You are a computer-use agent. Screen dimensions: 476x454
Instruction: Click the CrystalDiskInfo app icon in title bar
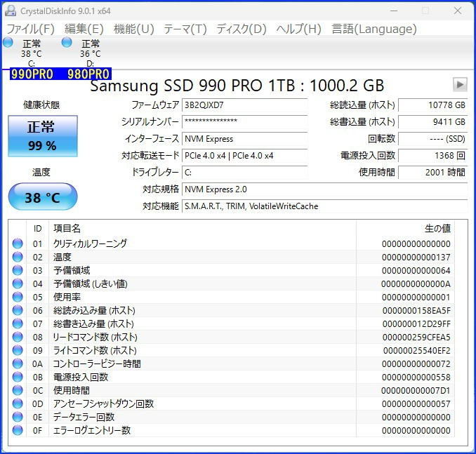(x=11, y=11)
